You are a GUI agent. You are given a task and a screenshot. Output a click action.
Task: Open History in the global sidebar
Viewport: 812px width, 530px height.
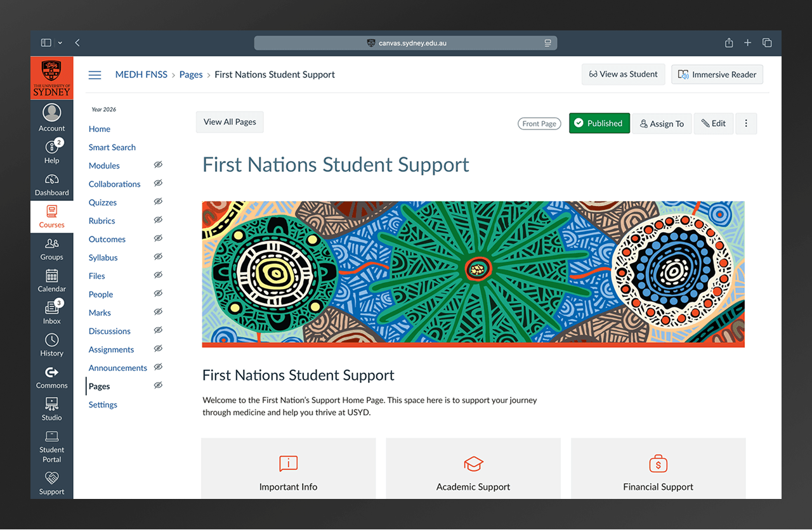51,346
